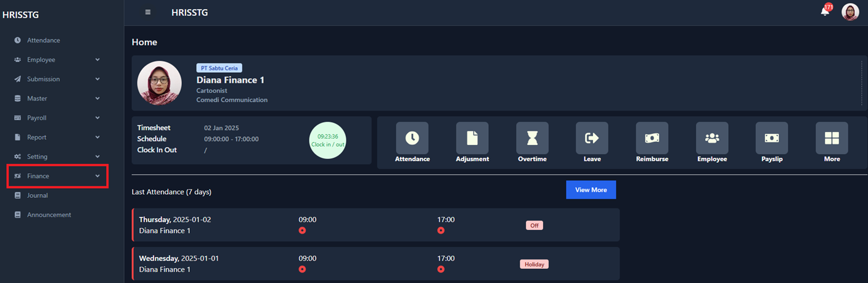Click the database icon beside Master
The height and width of the screenshot is (283, 868).
18,99
